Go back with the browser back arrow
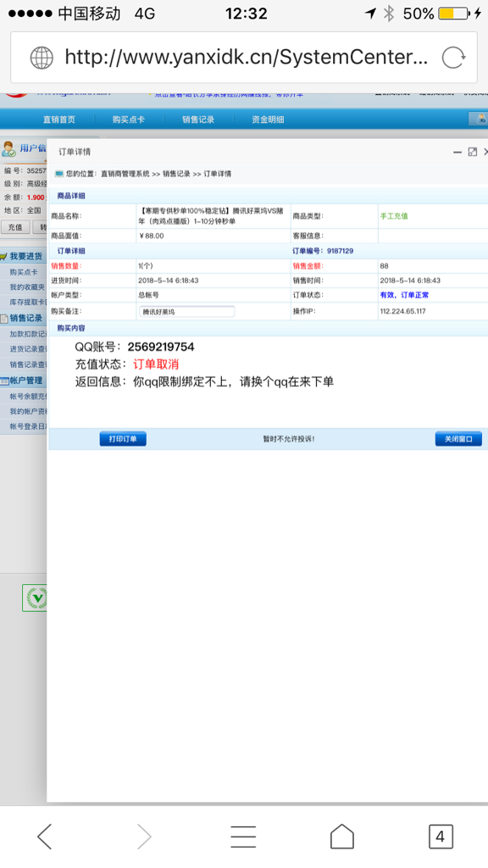Viewport: 488px width, 868px height. click(44, 836)
